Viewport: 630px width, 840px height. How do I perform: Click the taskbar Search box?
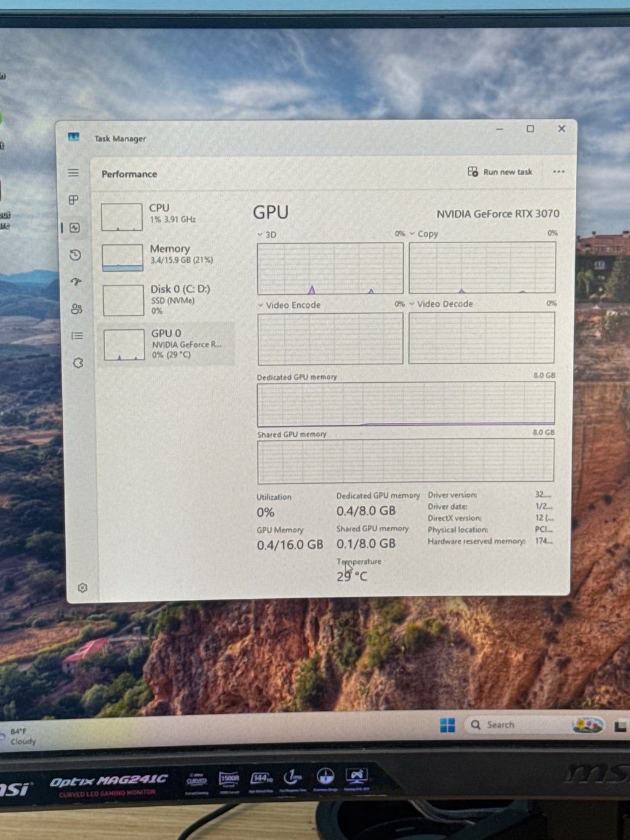click(535, 725)
